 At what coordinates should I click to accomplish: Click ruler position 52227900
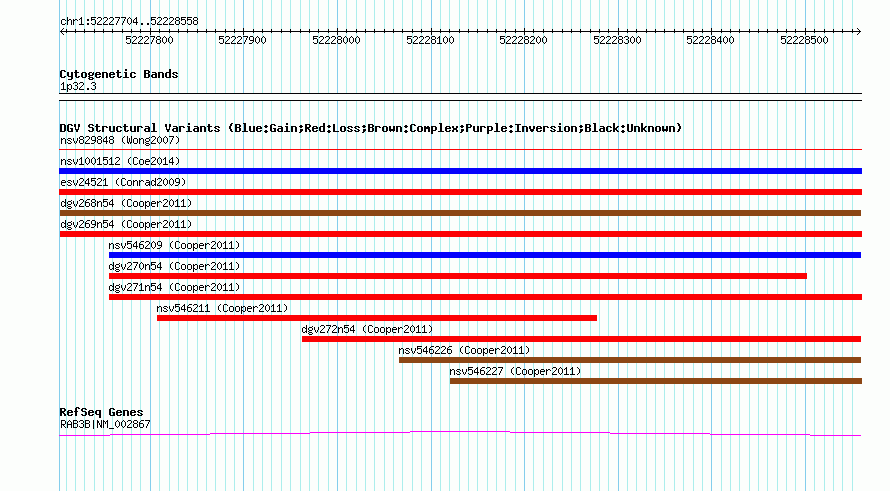(242, 40)
